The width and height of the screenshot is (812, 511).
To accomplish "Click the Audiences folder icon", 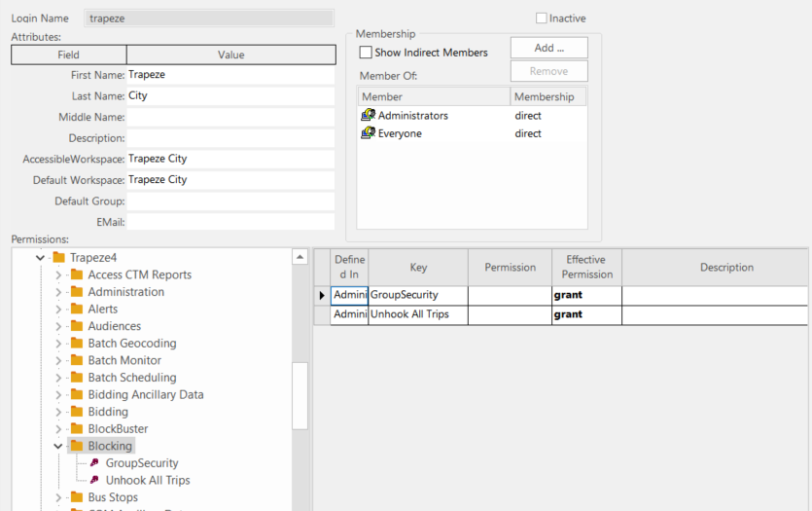I will 77,325.
